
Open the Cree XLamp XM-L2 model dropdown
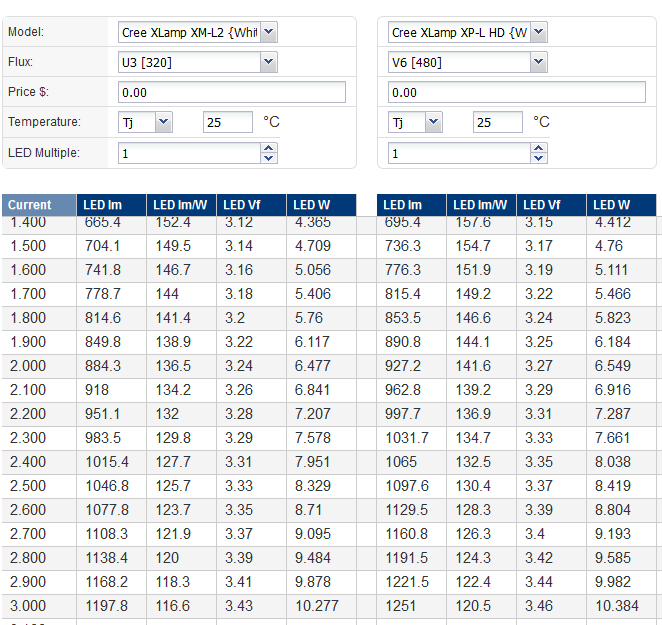197,32
